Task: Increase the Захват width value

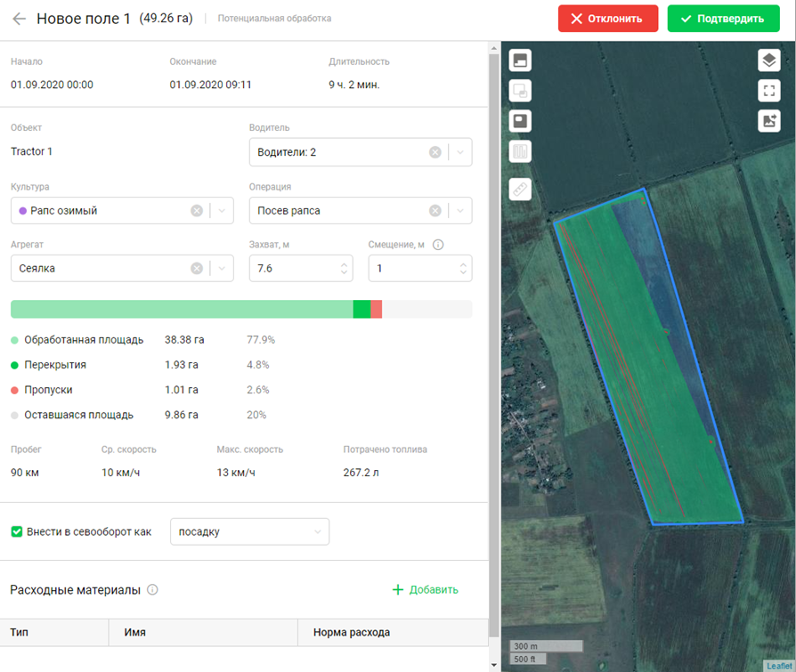Action: 344,264
